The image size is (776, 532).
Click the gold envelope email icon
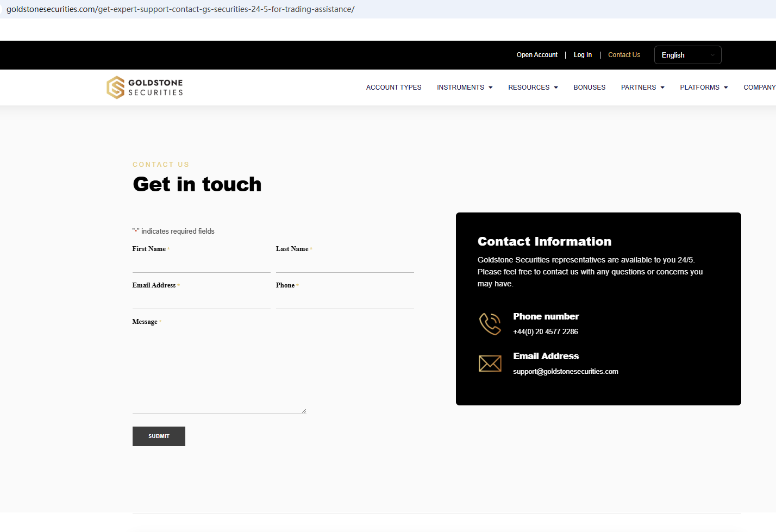click(490, 364)
